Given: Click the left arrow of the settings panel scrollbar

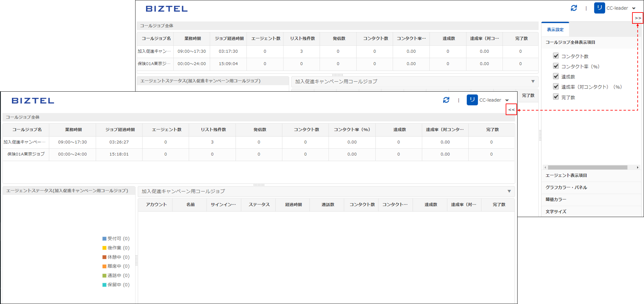Looking at the screenshot, I should 545,168.
